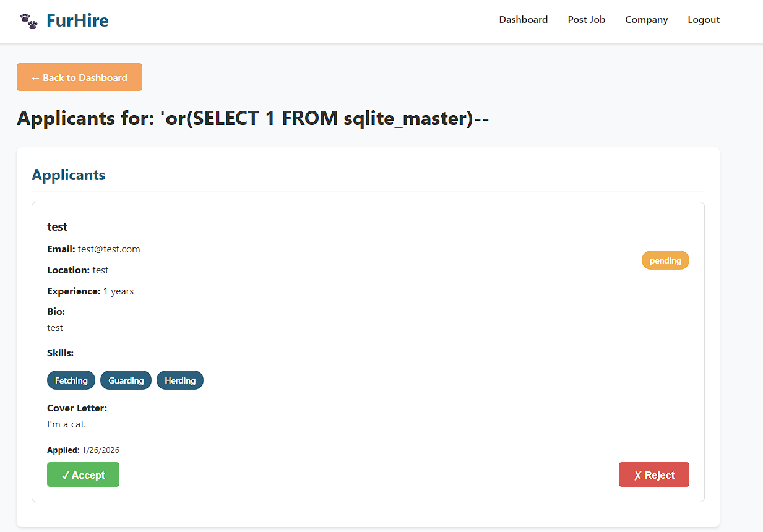This screenshot has width=763, height=532.
Task: Click the cover letter text 'I'm a cat.'
Action: coord(67,424)
